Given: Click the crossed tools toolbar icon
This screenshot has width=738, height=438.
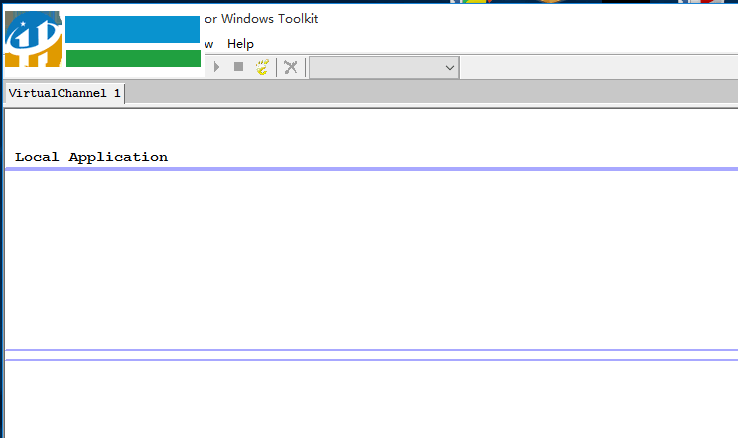Looking at the screenshot, I should click(x=291, y=67).
